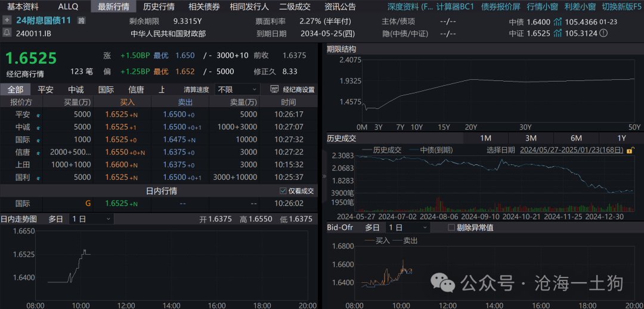Viewport: 644px width, 309px height.
Task: Click the star icon in 平安 quote row
Action: 39,114
